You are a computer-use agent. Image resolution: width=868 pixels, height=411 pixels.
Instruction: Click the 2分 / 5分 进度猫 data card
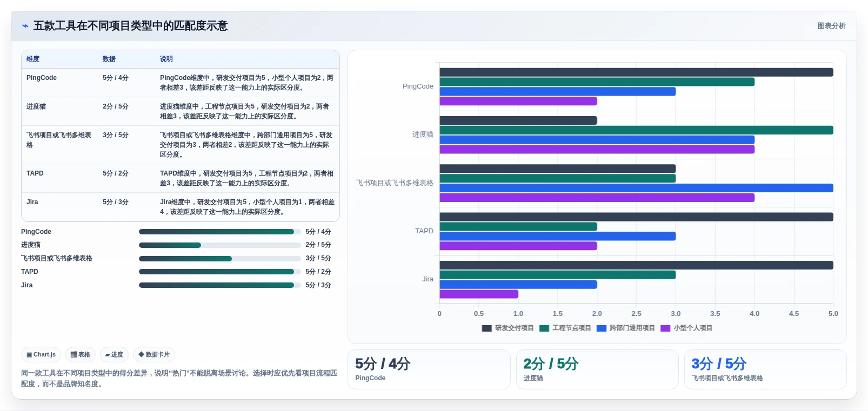coord(597,369)
